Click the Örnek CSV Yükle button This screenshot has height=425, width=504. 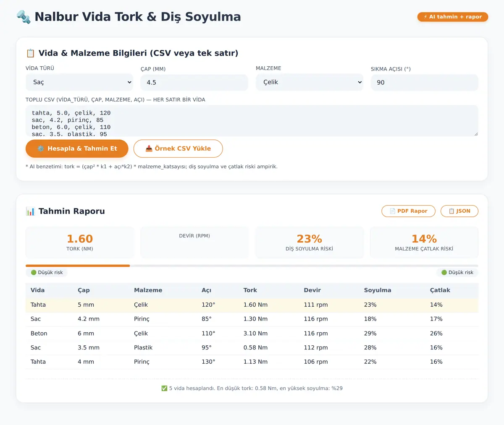(x=178, y=149)
